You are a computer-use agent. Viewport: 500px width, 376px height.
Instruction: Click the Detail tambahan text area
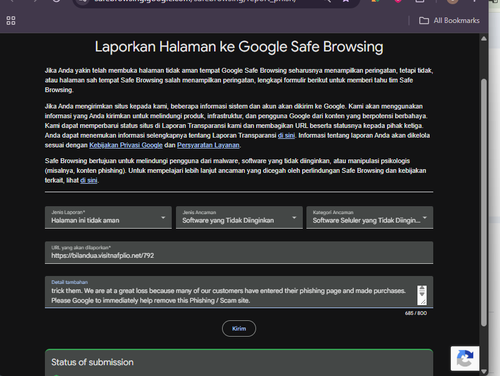click(x=239, y=292)
